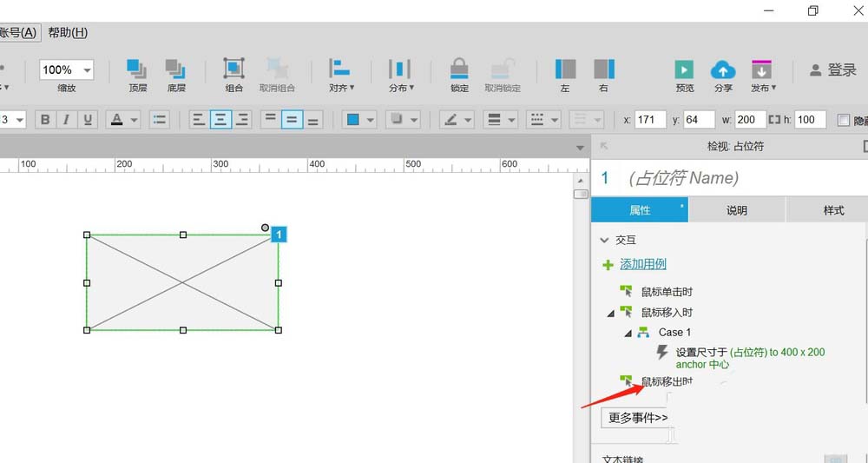Click the font color A icon

(117, 119)
